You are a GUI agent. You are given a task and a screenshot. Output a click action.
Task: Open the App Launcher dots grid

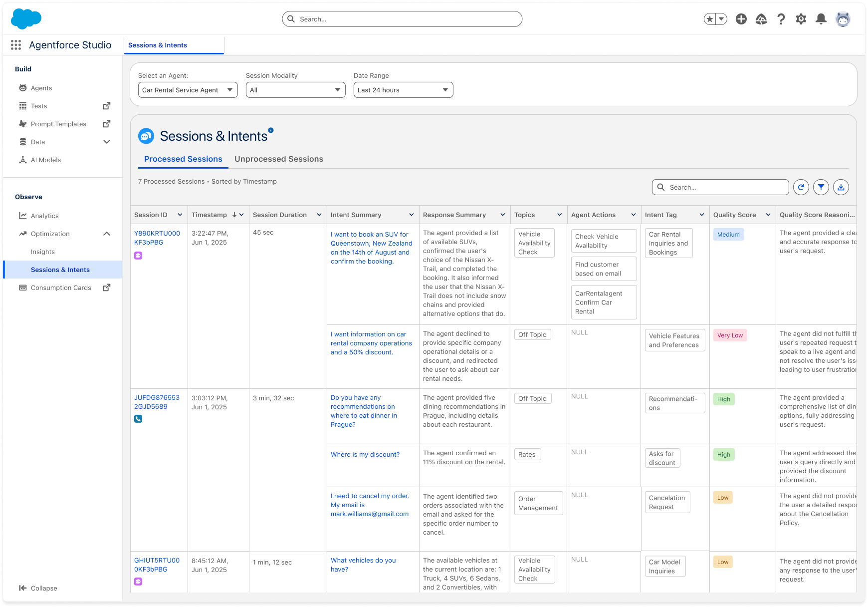coord(16,45)
